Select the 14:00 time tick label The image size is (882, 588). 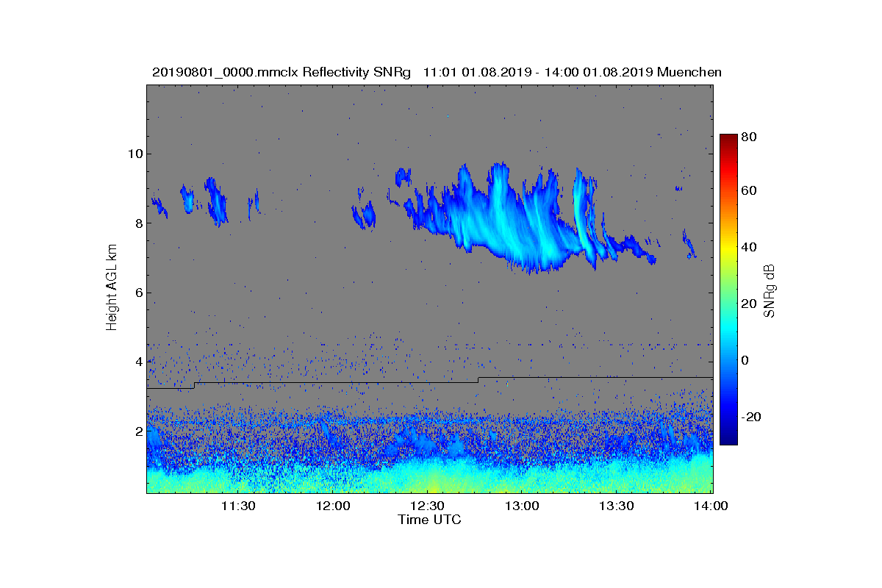click(x=711, y=506)
